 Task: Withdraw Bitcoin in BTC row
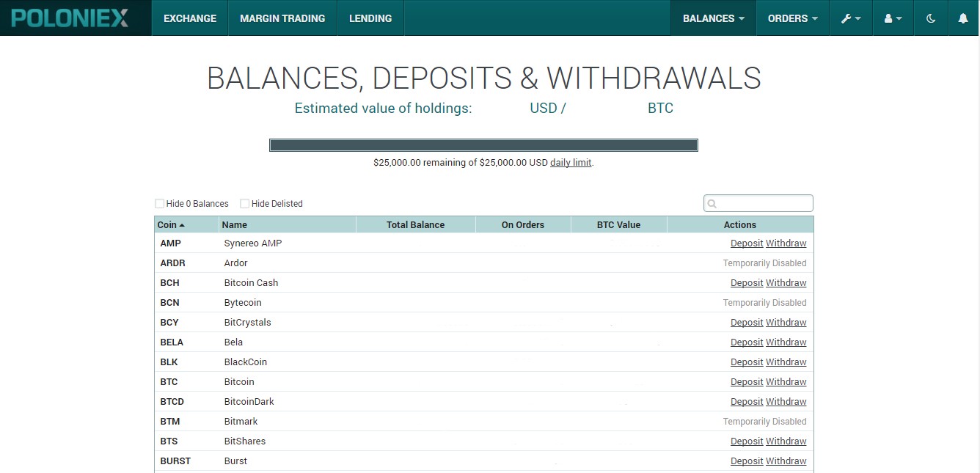coord(786,382)
